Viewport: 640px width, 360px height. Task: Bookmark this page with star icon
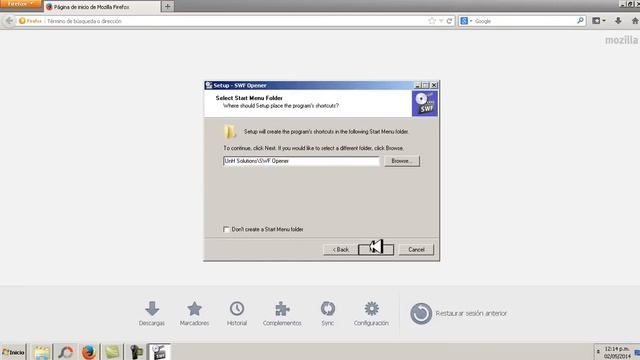[432, 21]
